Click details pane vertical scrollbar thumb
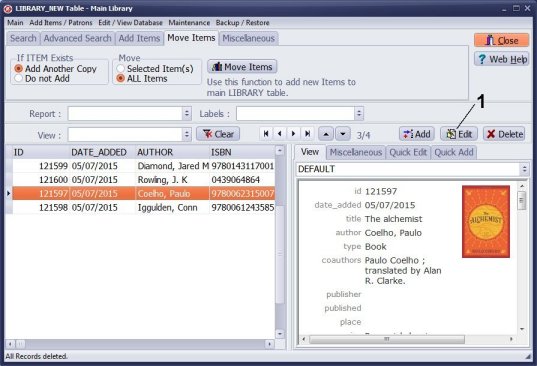 [x=522, y=200]
